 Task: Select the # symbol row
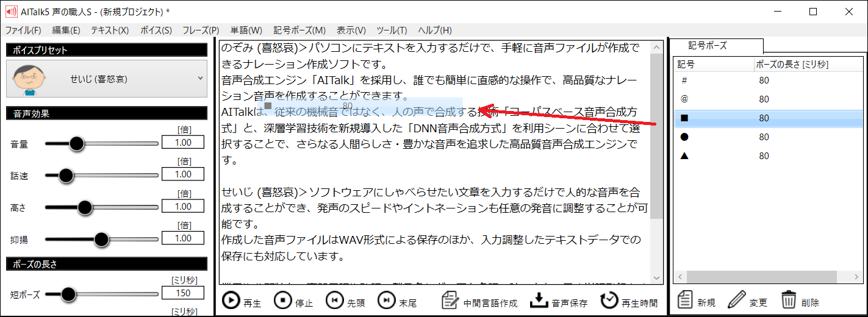point(769,80)
